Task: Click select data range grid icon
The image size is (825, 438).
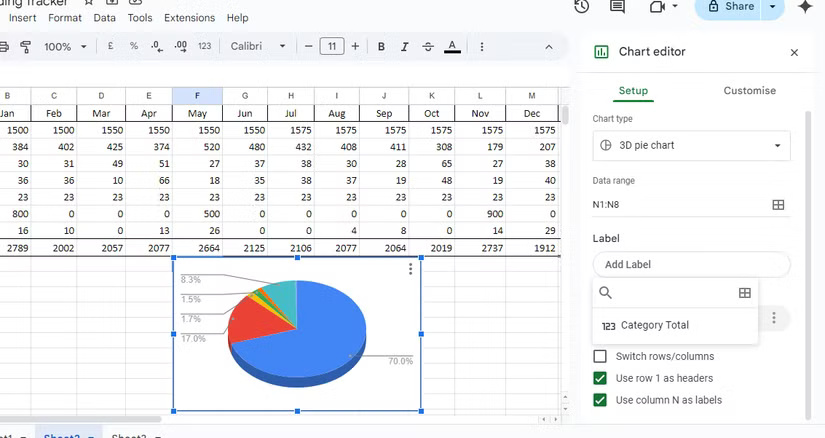Action: pos(778,205)
